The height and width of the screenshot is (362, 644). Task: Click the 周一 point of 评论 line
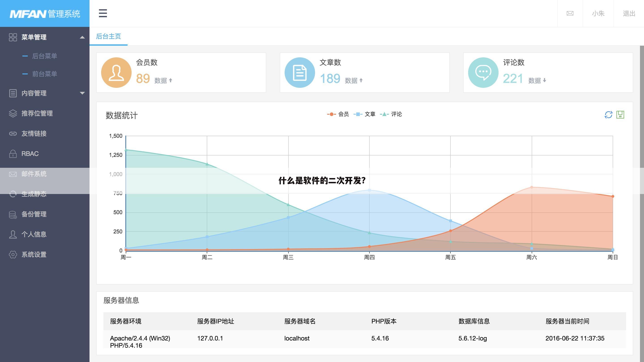[126, 150]
